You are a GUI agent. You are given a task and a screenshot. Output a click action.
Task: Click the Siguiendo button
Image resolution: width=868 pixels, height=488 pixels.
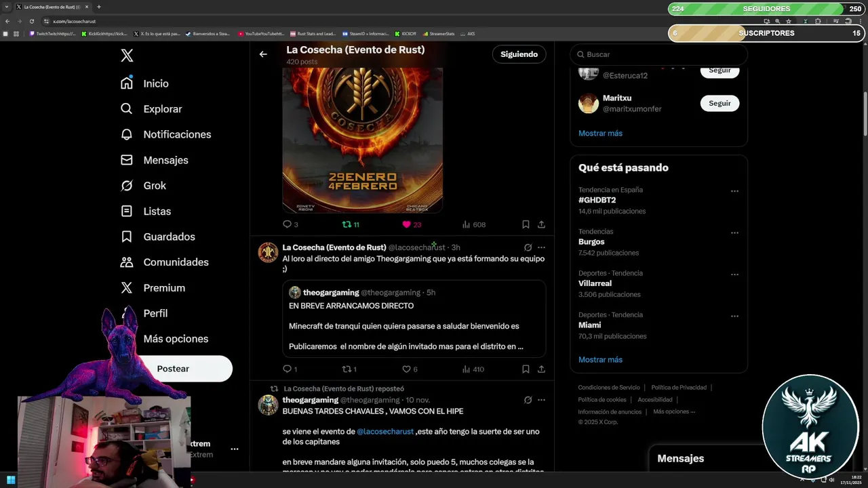[x=519, y=54]
